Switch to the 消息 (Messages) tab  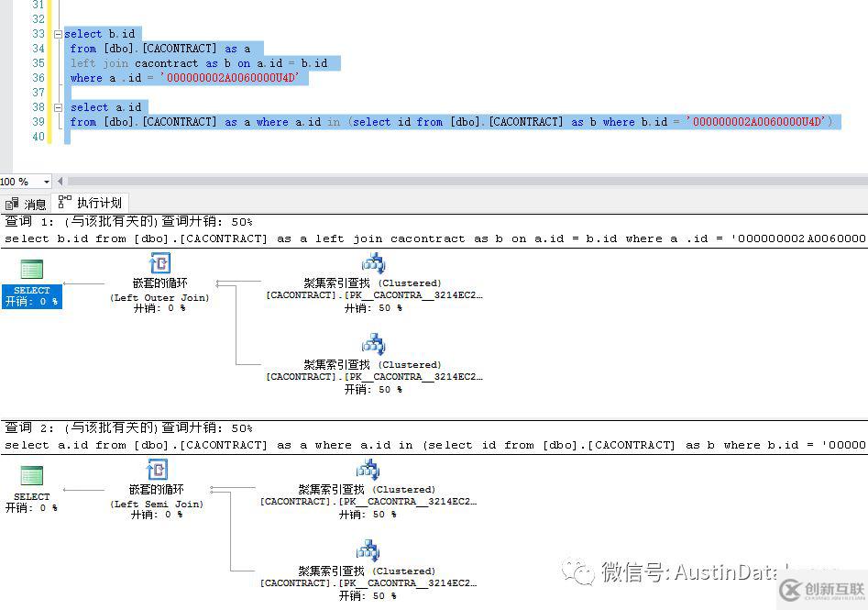[26, 203]
